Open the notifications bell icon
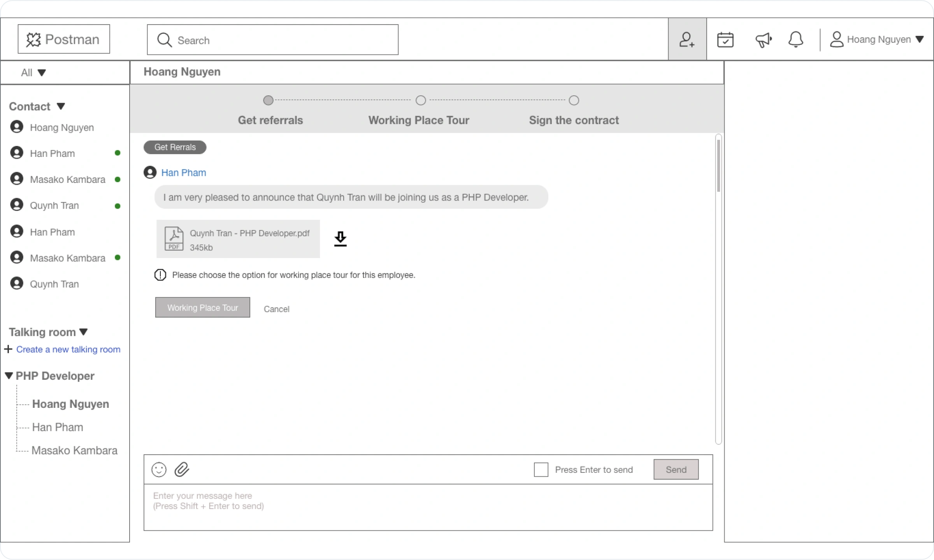The width and height of the screenshot is (934, 560). click(x=795, y=39)
